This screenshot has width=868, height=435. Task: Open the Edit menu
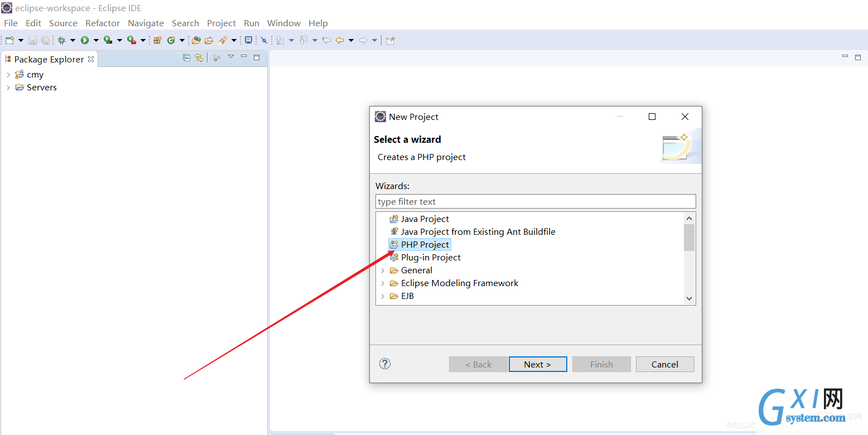point(33,23)
